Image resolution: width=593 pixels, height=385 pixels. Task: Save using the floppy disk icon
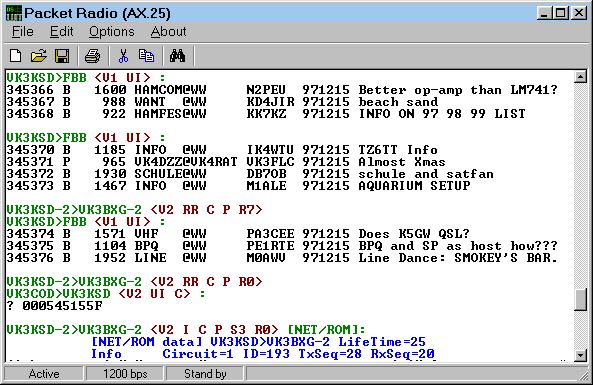pyautogui.click(x=62, y=56)
